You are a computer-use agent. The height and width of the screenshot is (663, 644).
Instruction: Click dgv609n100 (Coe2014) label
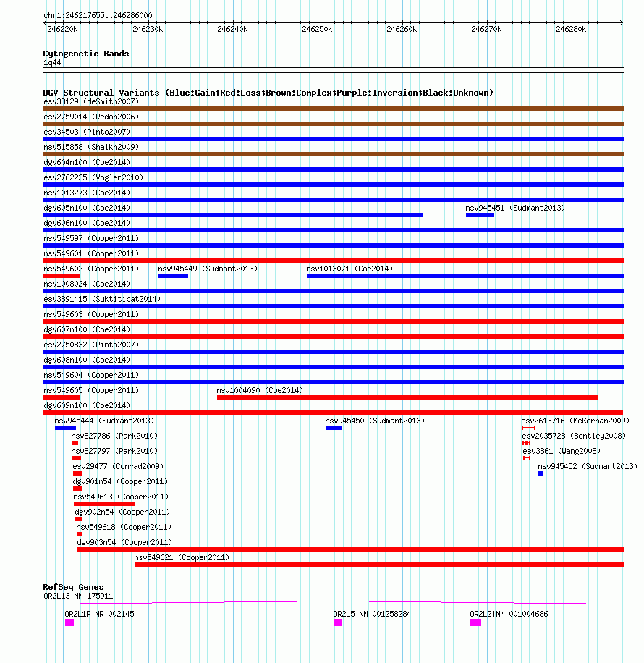[x=87, y=406]
